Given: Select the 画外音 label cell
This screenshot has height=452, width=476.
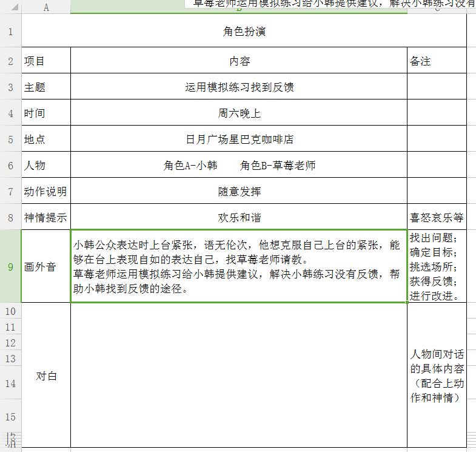Looking at the screenshot, I should coord(46,266).
